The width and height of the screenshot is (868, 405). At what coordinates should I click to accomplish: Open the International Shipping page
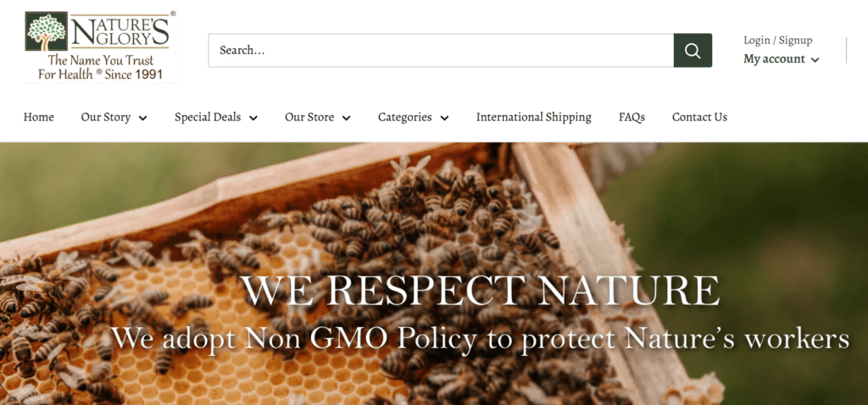[534, 117]
